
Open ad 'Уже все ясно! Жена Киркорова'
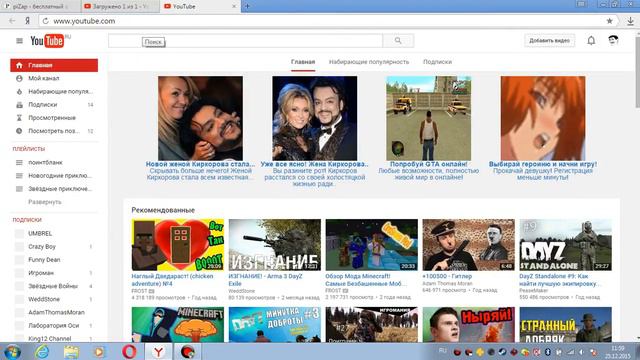[314, 164]
